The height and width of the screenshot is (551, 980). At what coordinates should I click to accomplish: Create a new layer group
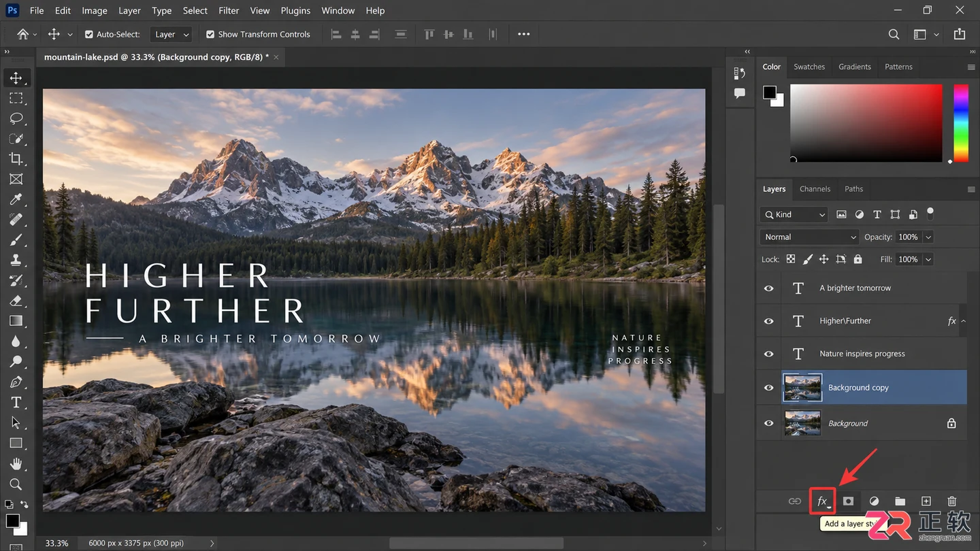click(900, 501)
